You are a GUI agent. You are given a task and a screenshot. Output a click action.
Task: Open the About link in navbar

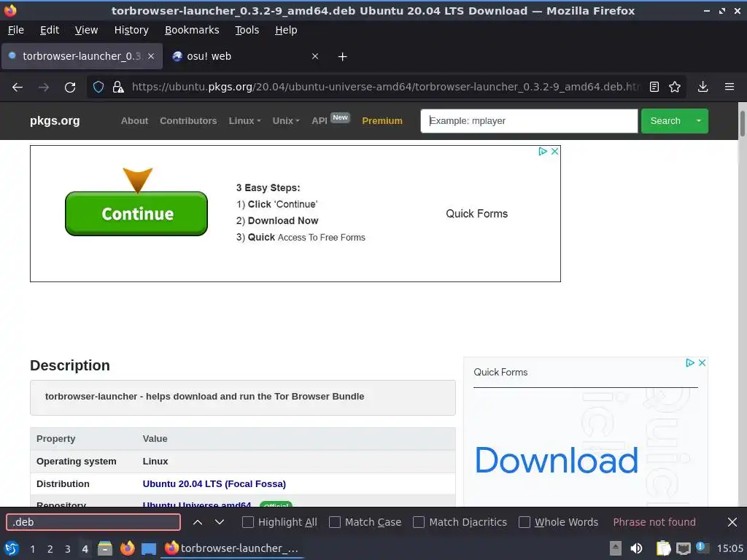pos(134,121)
